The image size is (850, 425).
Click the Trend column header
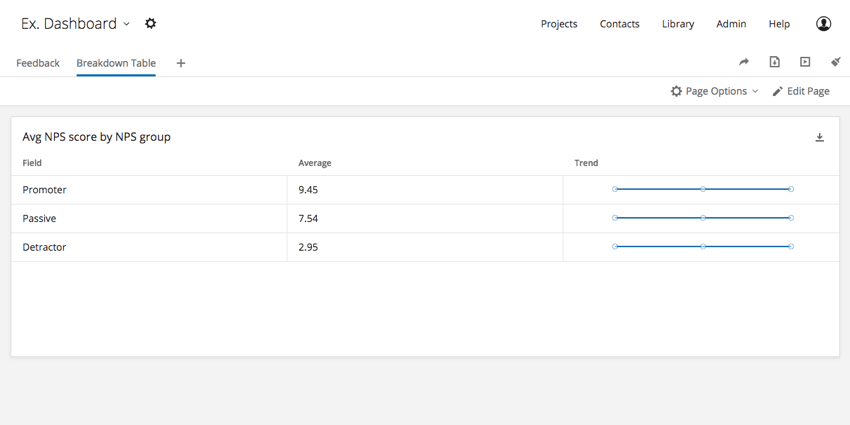[x=586, y=163]
